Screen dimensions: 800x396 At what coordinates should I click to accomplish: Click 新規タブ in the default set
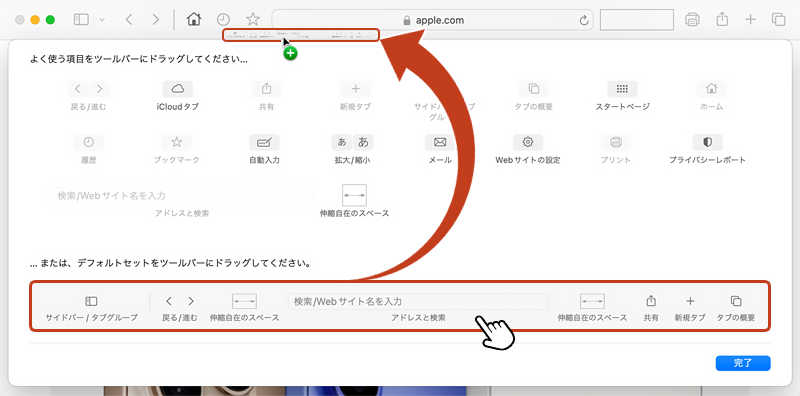(x=690, y=308)
